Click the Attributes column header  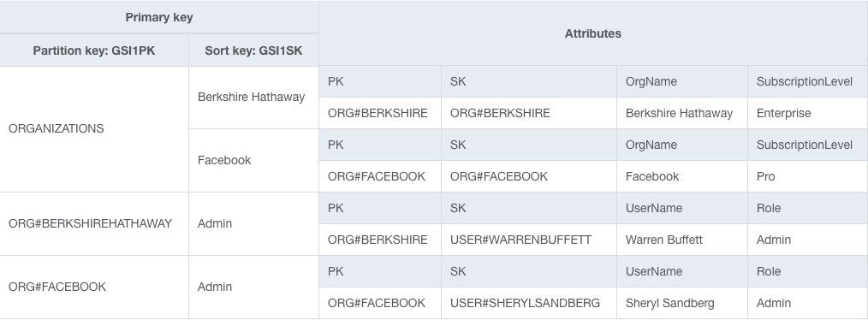[593, 33]
